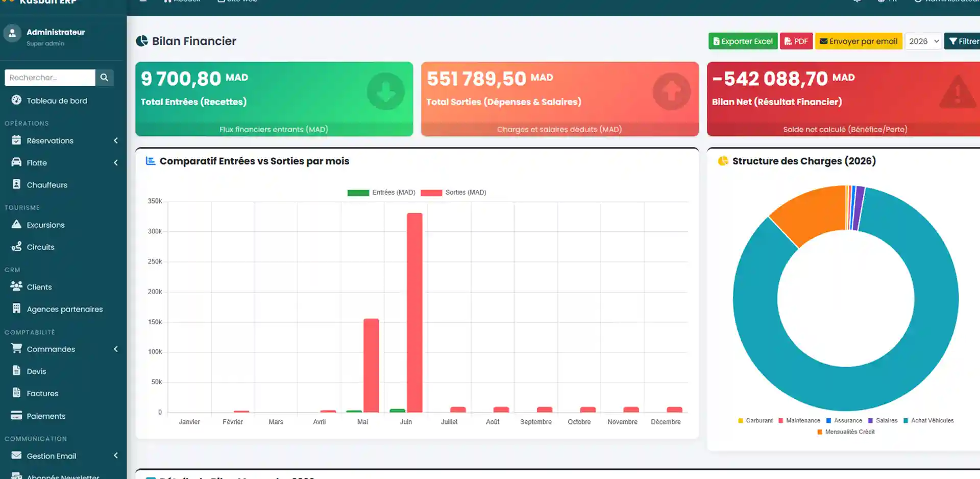Toggle Entrées (MAD) legend series
This screenshot has width=980, height=479.
381,193
